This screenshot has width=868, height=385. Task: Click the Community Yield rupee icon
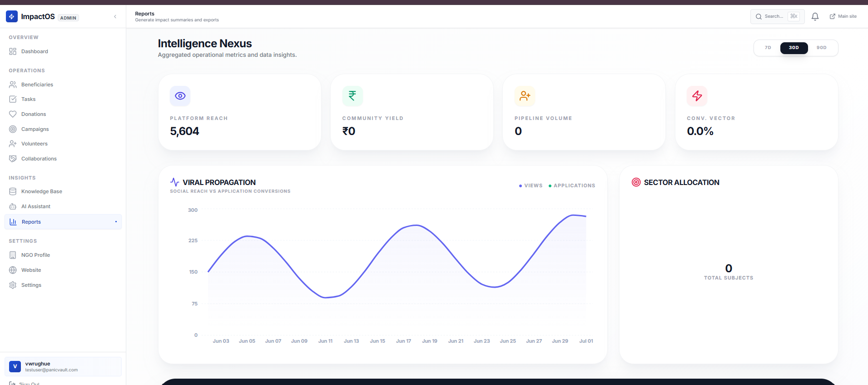(352, 96)
